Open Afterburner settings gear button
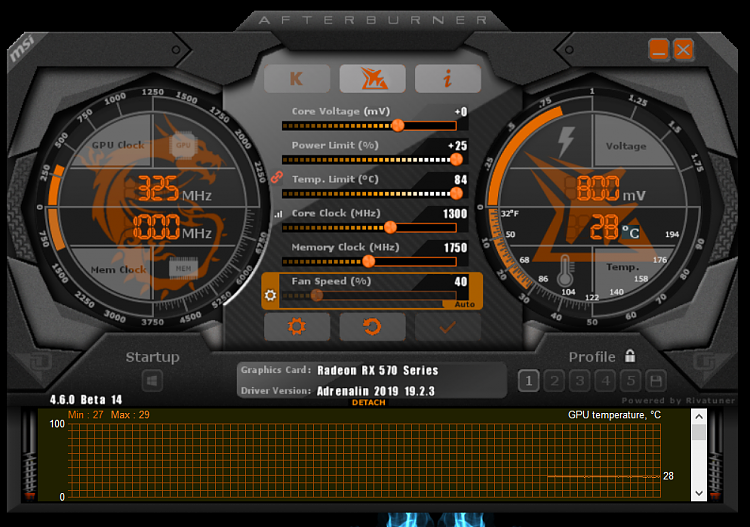 pos(297,327)
